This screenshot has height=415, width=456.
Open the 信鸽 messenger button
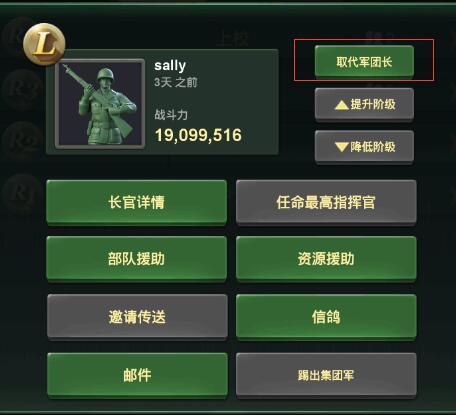click(326, 317)
